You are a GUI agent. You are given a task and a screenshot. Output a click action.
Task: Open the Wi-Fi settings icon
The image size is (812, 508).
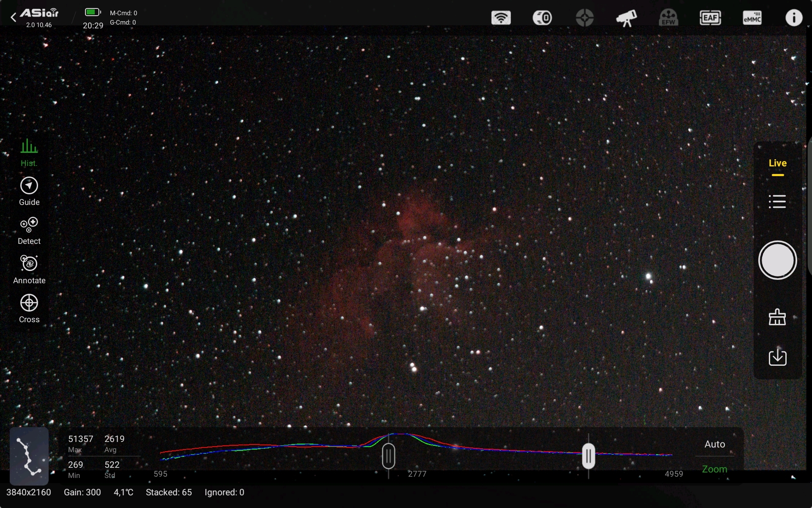coord(501,18)
